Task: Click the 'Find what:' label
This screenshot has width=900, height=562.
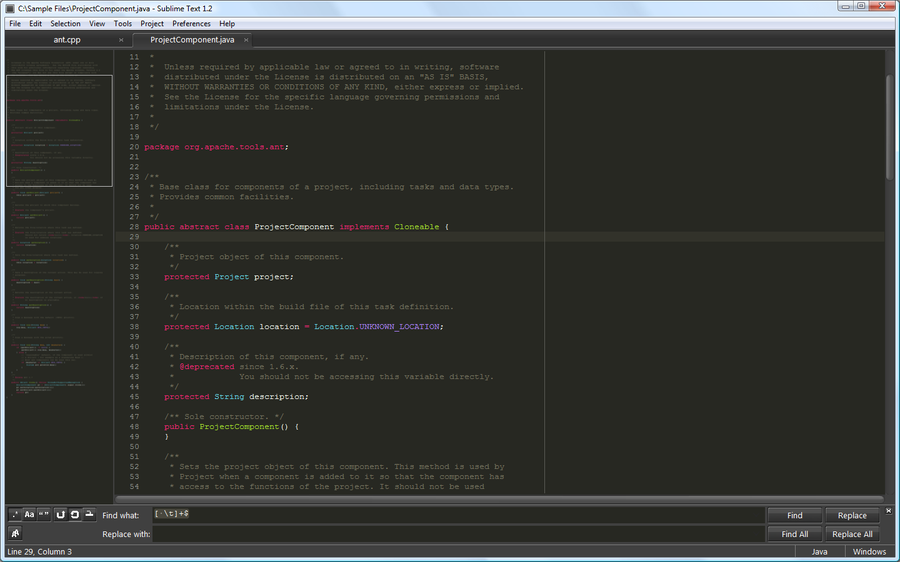Action: 121,516
